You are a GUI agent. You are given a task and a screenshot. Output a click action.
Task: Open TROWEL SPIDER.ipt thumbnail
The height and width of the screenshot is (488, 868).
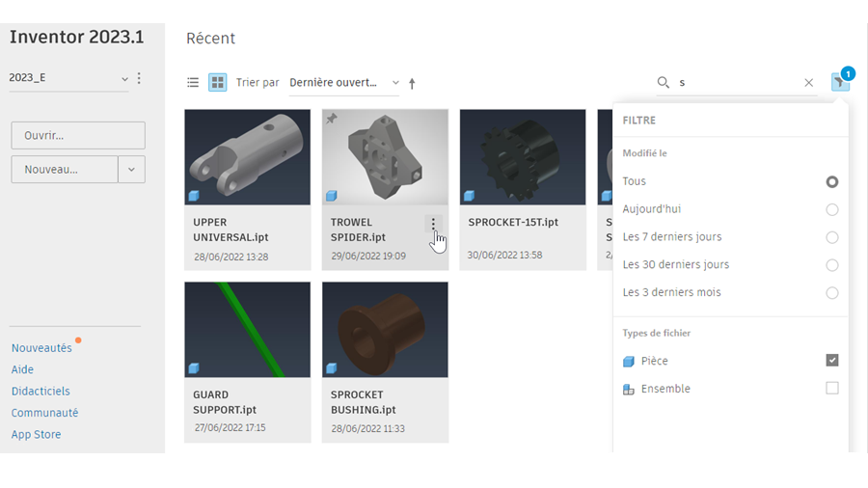point(385,157)
